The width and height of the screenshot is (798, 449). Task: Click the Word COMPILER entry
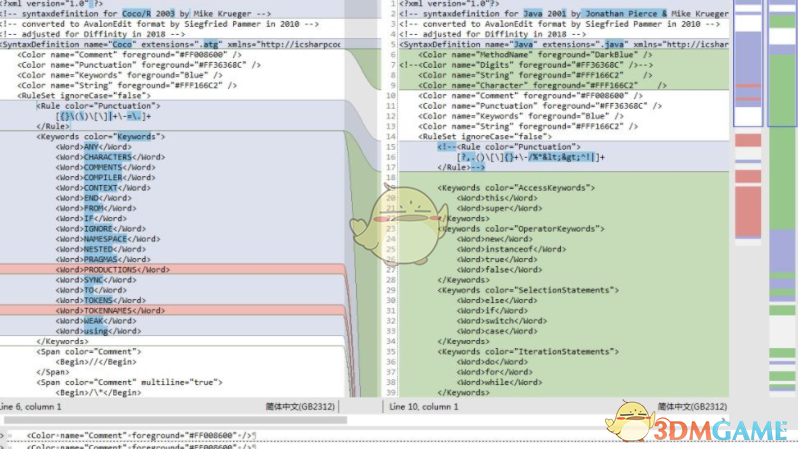pos(105,177)
